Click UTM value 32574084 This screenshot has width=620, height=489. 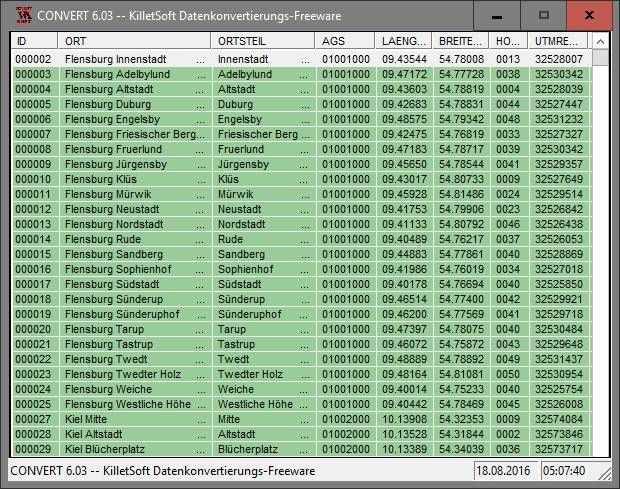pos(559,419)
